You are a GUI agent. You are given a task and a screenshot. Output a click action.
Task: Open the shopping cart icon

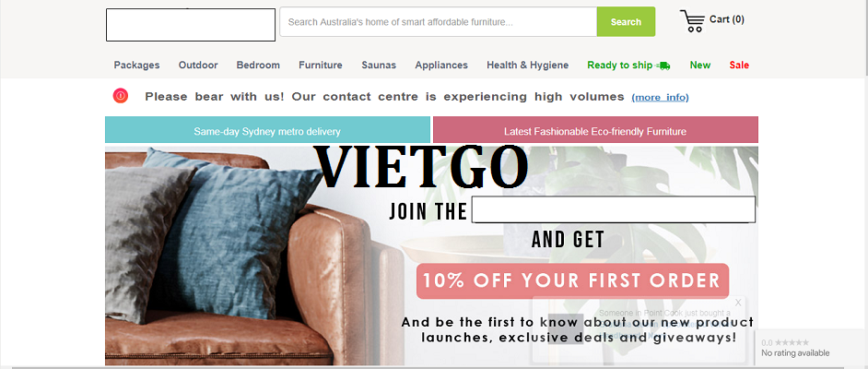[x=692, y=21]
